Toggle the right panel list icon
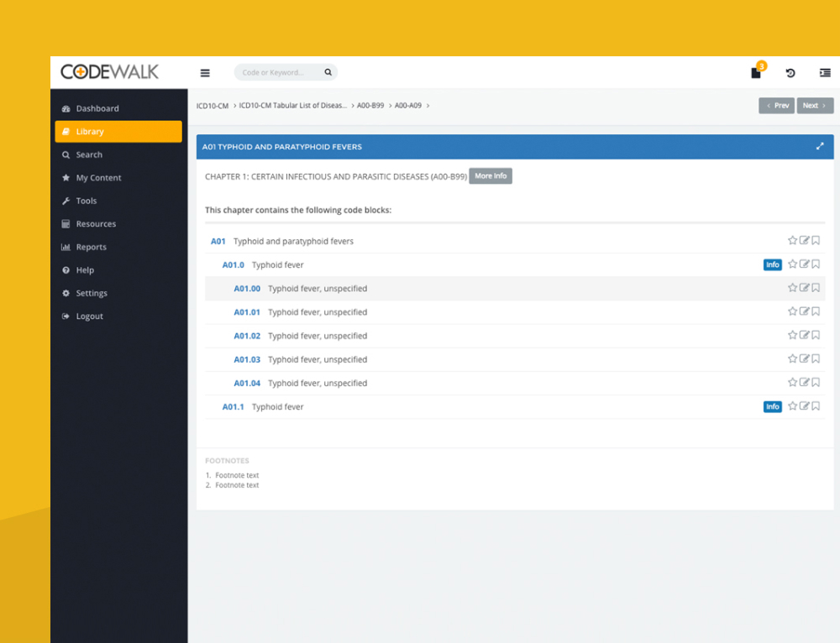Screen dimensions: 840x643 [825, 73]
